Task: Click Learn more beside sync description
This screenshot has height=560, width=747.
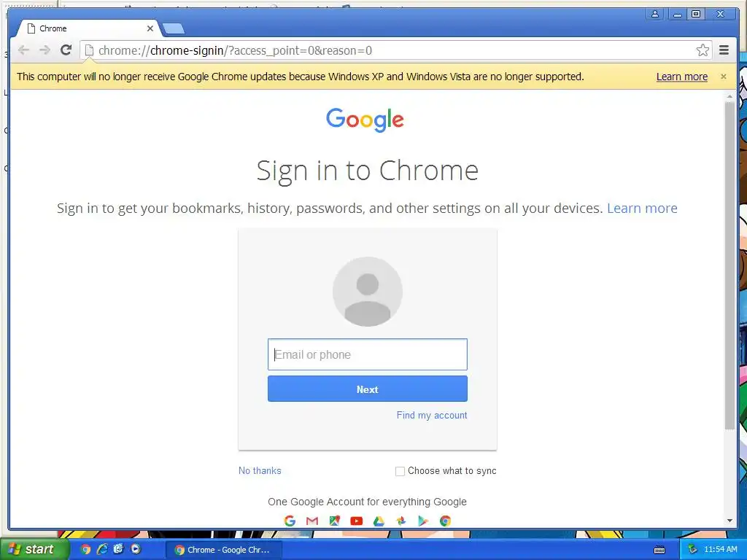Action: [x=642, y=208]
